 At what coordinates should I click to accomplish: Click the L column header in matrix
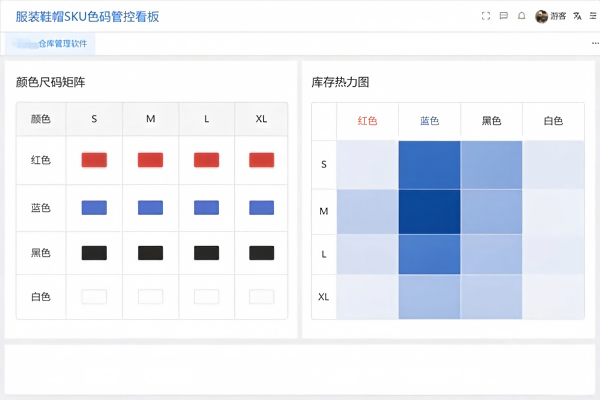pos(207,119)
